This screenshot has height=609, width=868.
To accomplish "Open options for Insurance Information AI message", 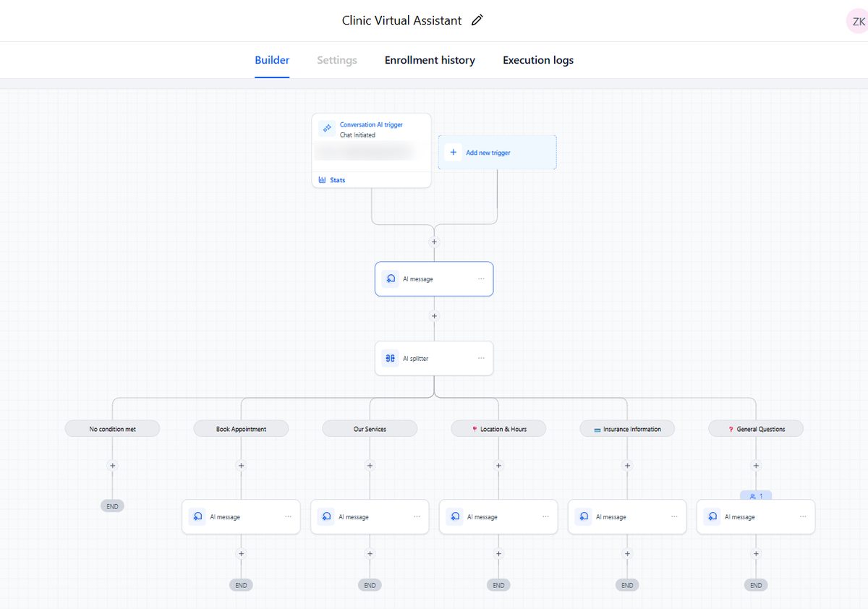I will point(674,516).
